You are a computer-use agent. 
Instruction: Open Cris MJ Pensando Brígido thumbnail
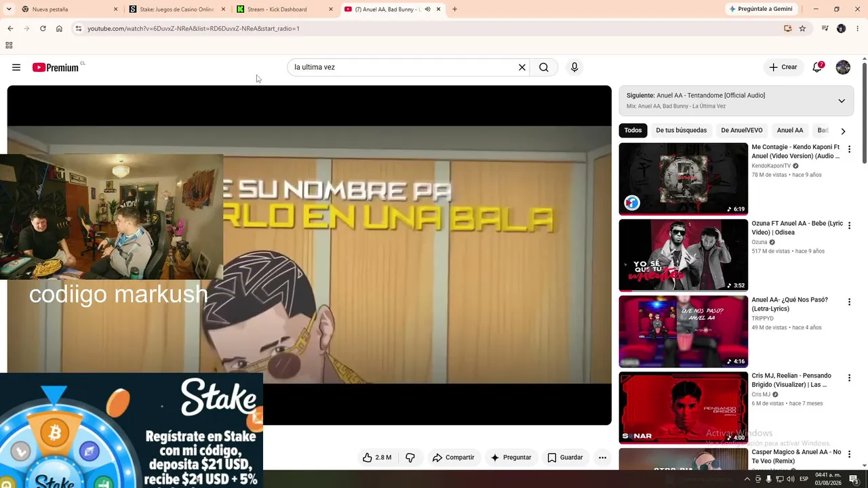point(684,407)
